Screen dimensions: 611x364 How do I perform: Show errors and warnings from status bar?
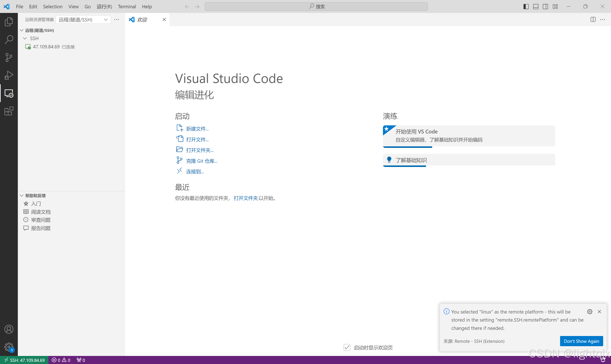click(x=61, y=360)
